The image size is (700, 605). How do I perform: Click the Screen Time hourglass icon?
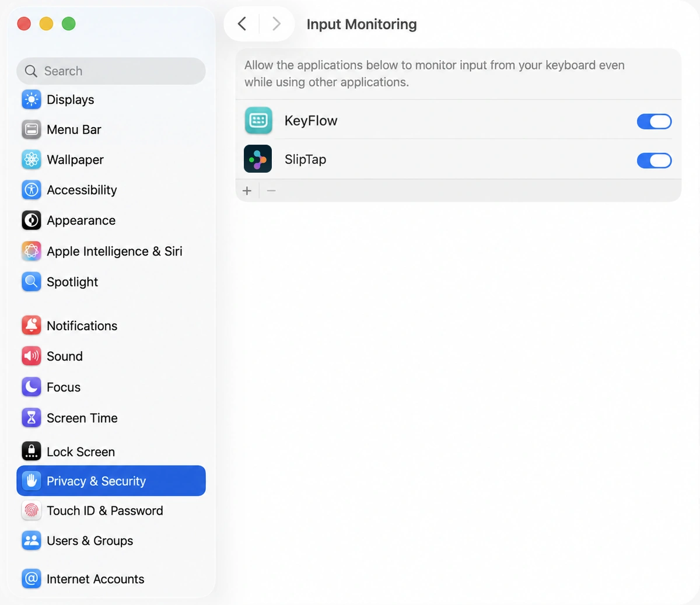[x=32, y=418]
